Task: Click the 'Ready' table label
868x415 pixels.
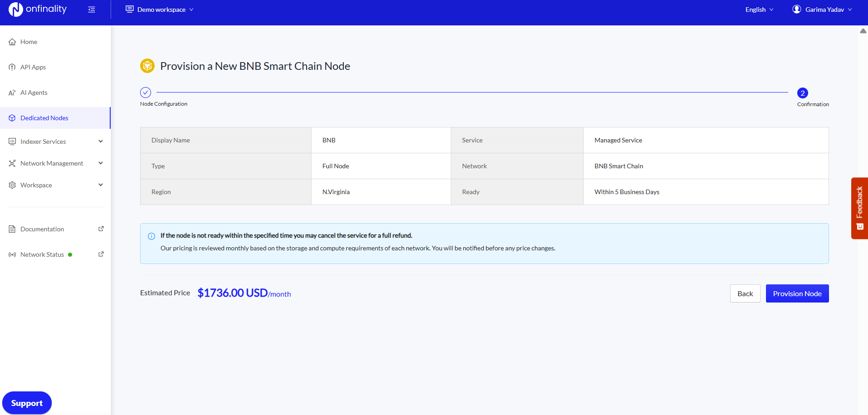Action: (471, 192)
